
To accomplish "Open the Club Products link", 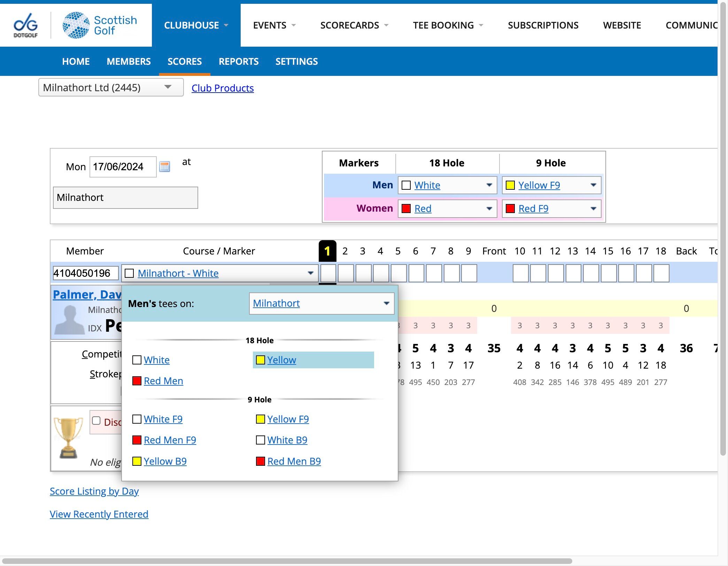I will 223,88.
